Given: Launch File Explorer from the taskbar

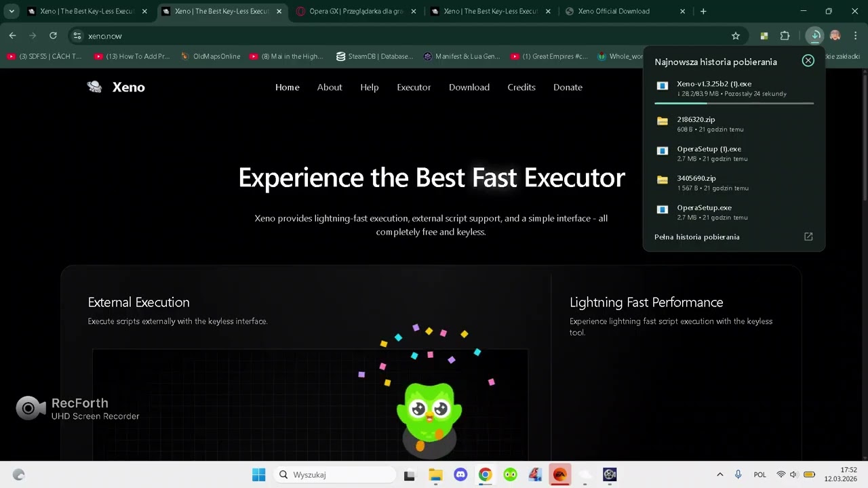Looking at the screenshot, I should [435, 475].
